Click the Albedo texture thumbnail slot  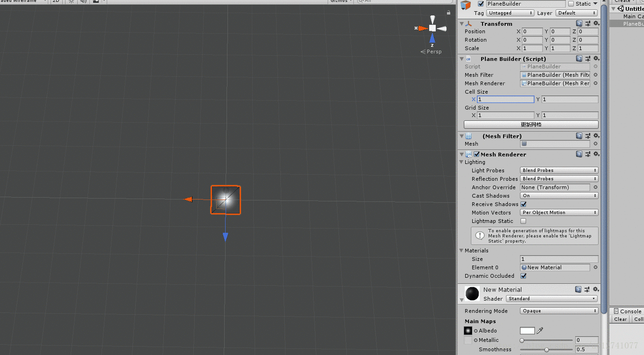[x=468, y=331]
